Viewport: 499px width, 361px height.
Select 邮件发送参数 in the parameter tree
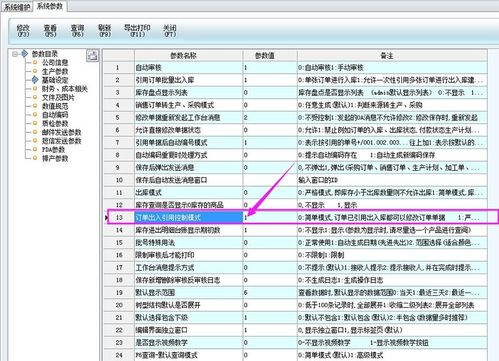pyautogui.click(x=61, y=132)
